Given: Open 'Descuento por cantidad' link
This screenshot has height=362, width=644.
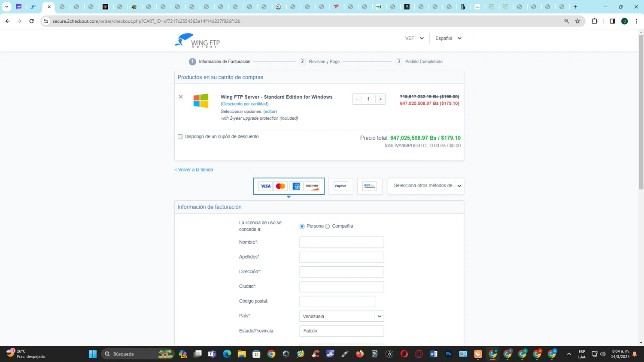Looking at the screenshot, I should click(245, 104).
